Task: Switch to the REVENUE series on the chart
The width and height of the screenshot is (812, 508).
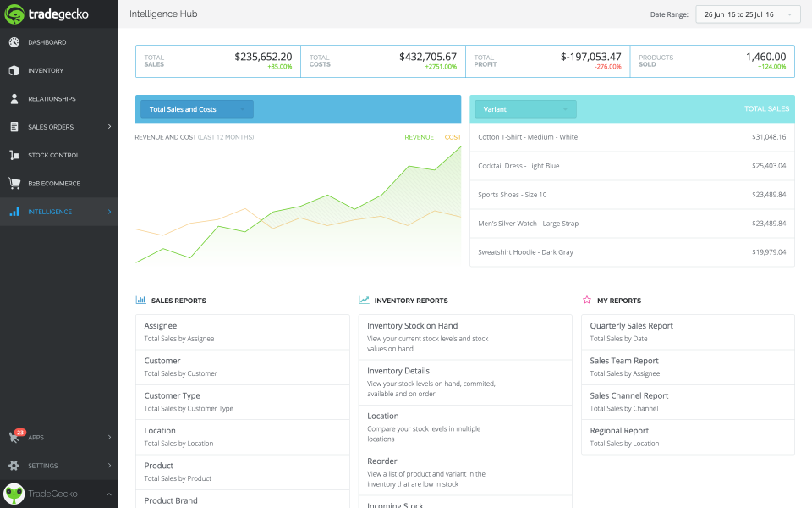Action: 419,137
